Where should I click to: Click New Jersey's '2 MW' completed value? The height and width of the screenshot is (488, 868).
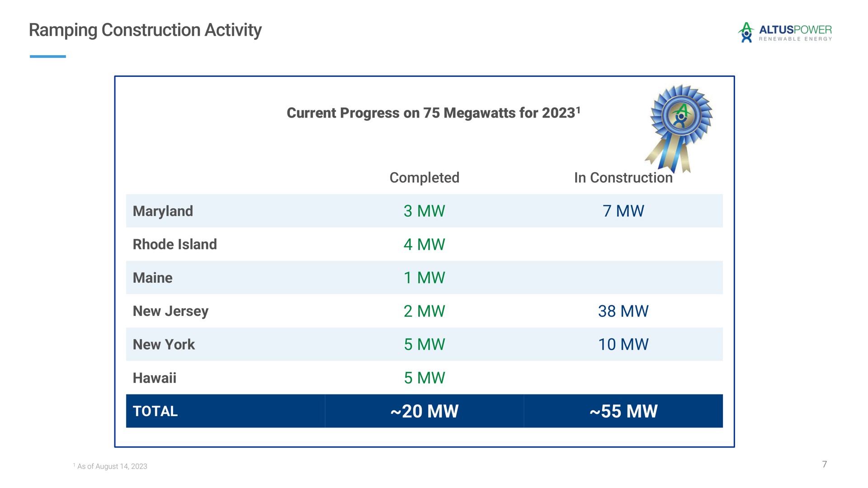pos(424,311)
